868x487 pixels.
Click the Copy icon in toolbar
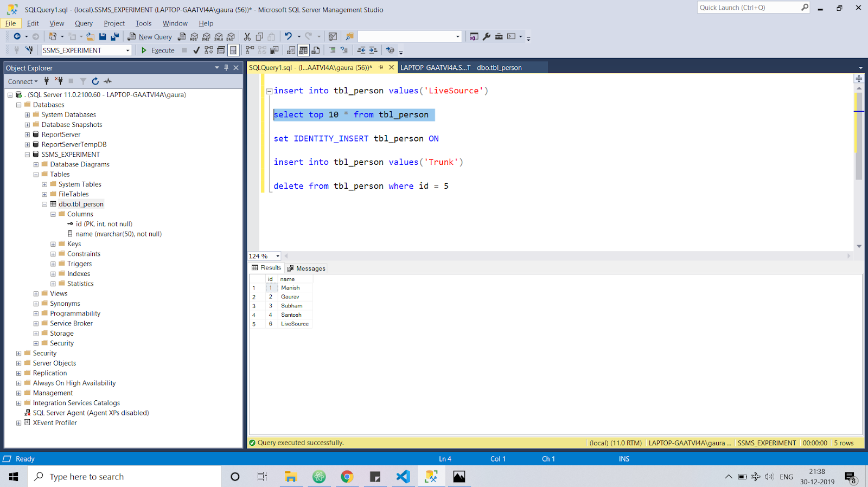(259, 37)
